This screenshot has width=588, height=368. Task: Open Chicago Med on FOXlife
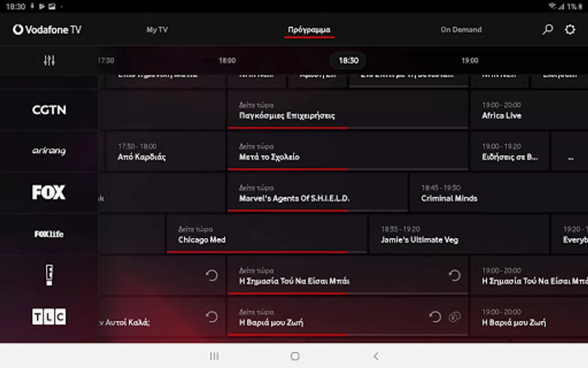(x=267, y=234)
